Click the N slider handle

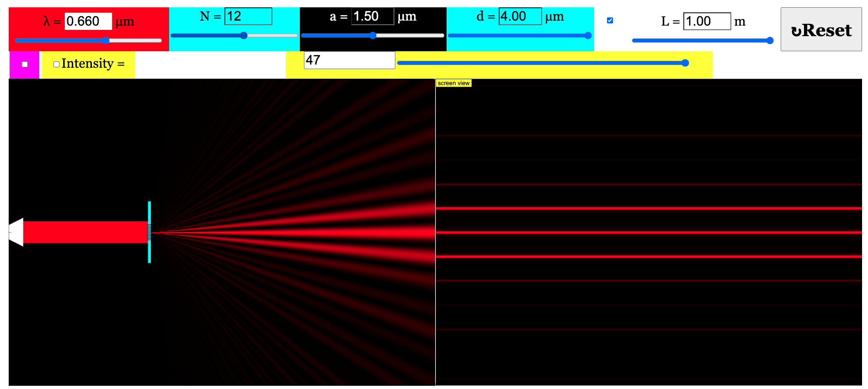click(x=244, y=35)
